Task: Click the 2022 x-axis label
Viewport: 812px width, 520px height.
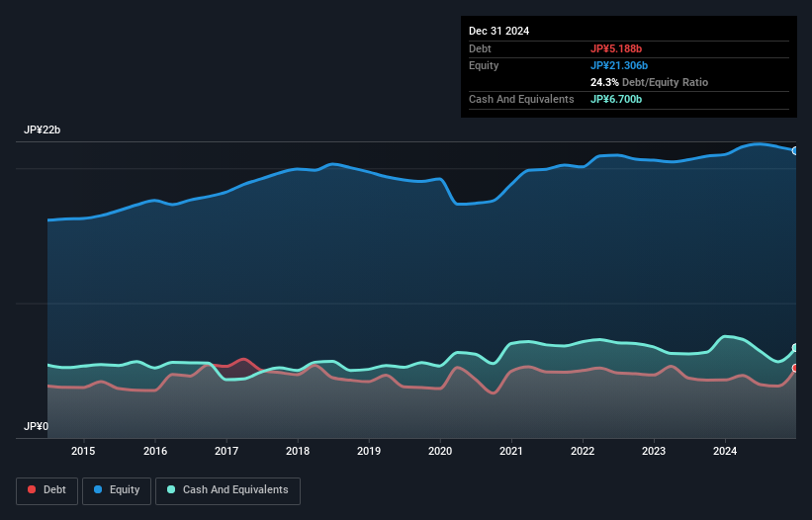Action: tap(583, 451)
